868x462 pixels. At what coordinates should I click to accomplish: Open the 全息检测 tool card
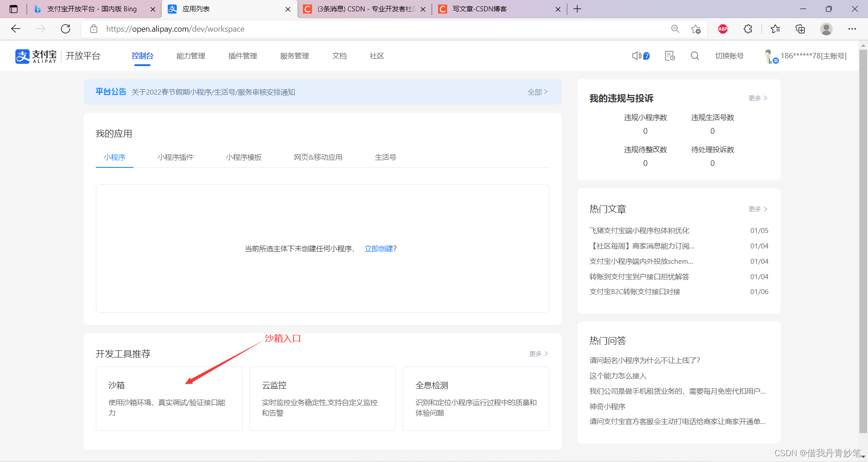tap(476, 399)
